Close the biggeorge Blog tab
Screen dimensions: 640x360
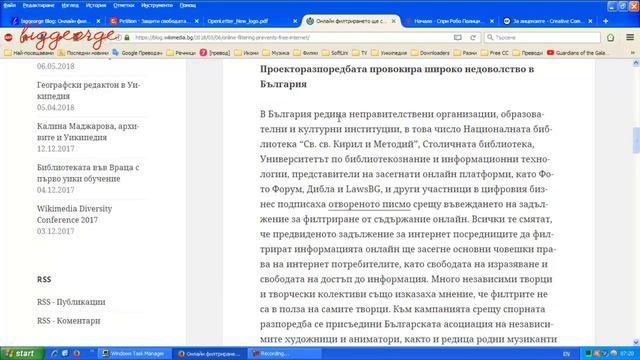point(98,21)
